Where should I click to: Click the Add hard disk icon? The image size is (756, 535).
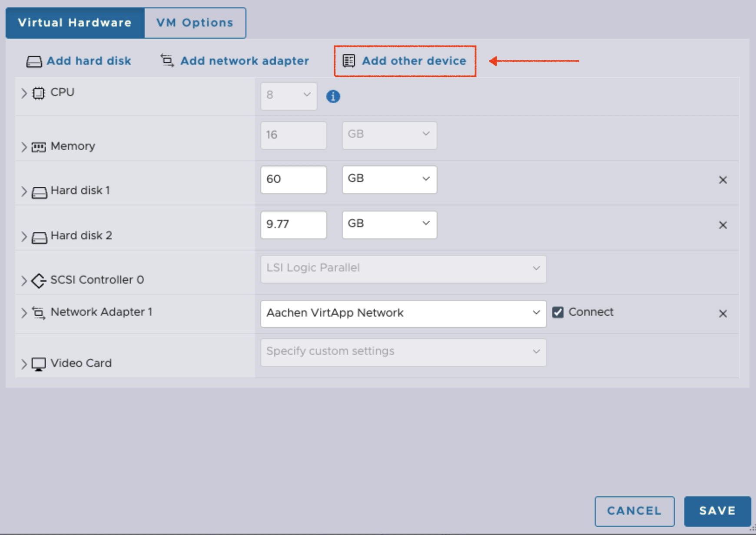click(34, 61)
